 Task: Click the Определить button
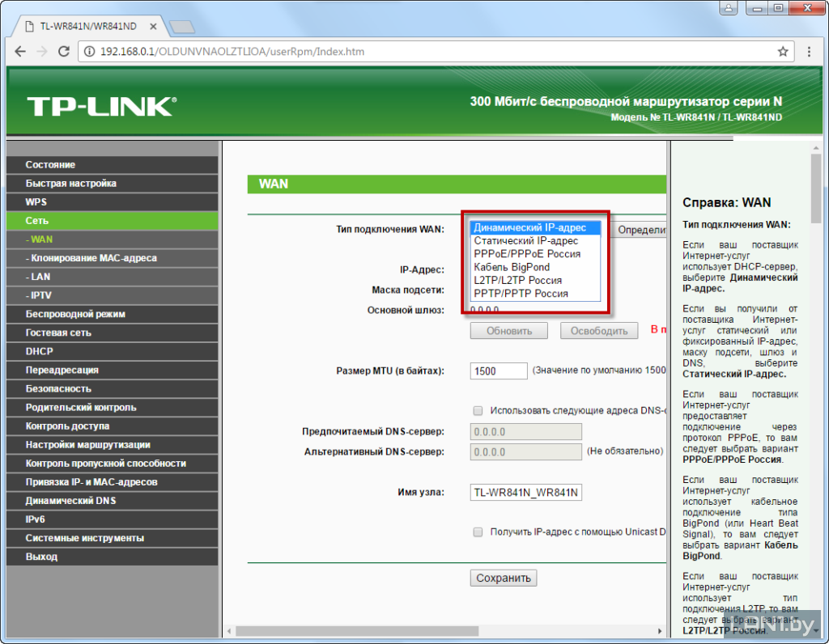click(640, 230)
